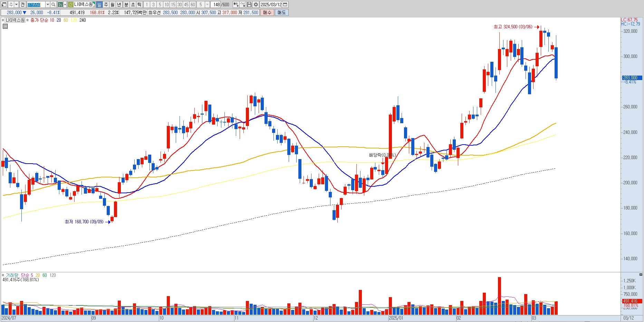Expand the custom interval 5 dropdown arrow
Viewport: 644px width, 322px height.
point(207,4)
